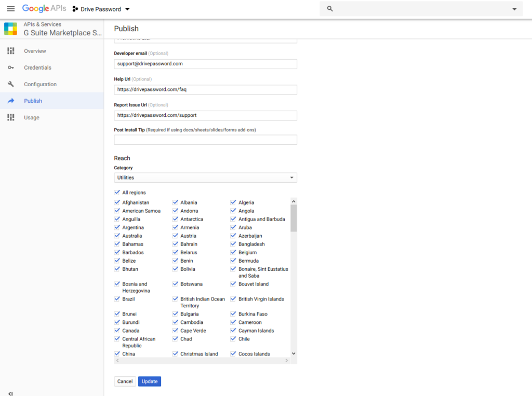Viewport: 532px width, 396px height.
Task: Click the APIs & Services label
Action: click(43, 24)
